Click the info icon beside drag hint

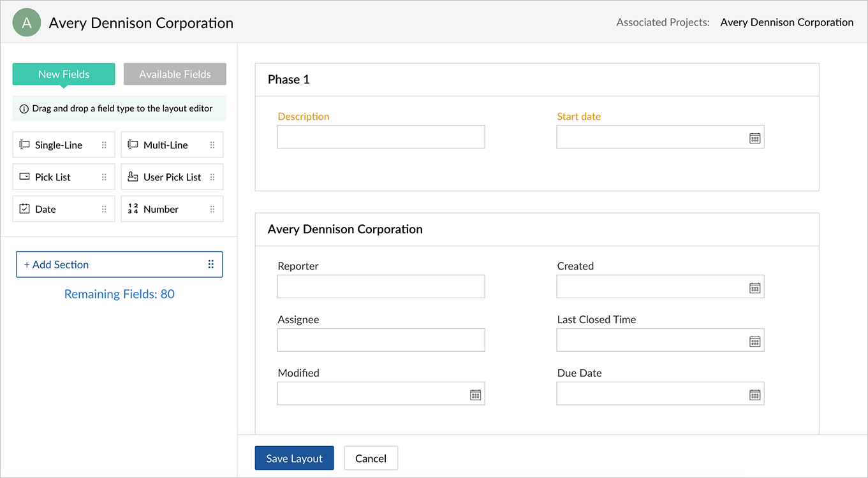tap(24, 109)
